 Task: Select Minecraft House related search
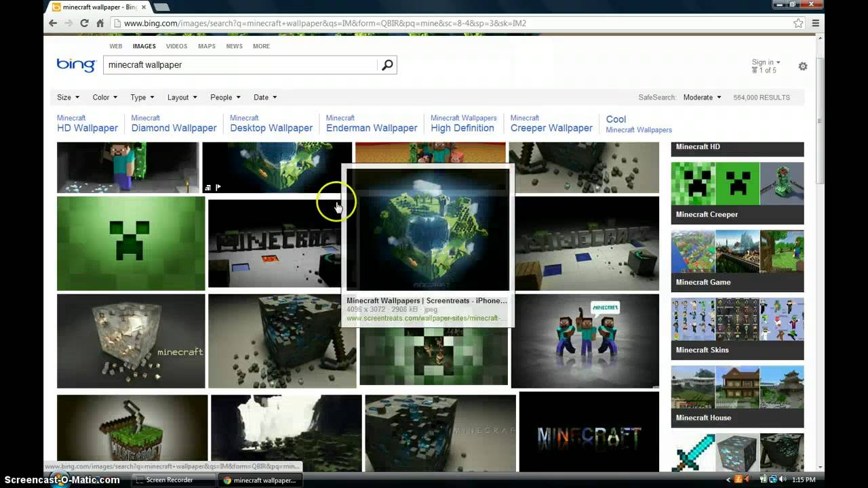737,396
